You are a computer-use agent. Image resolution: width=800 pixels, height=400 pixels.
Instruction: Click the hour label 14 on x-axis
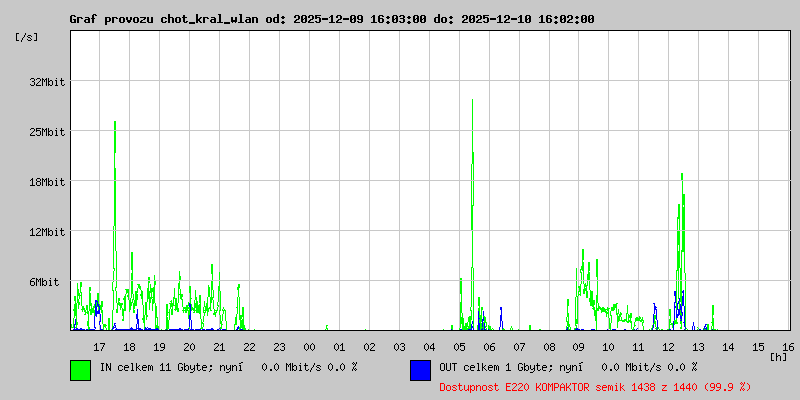click(x=729, y=347)
